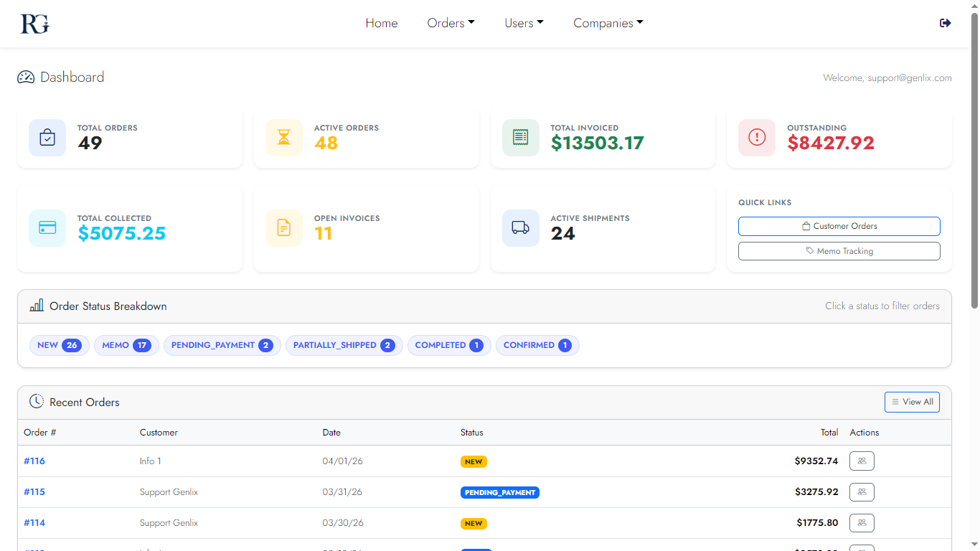
Task: Select Home in the navigation bar
Action: point(382,23)
